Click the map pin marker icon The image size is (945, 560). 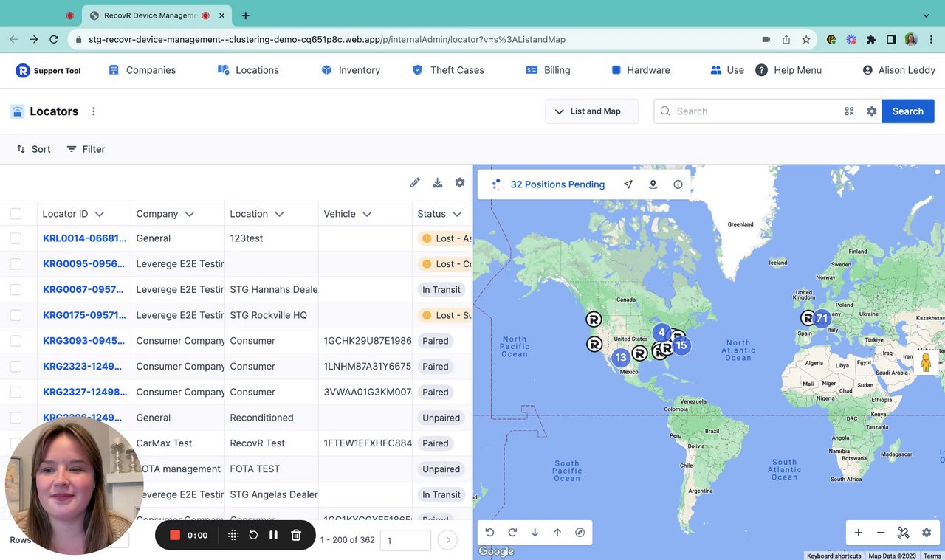tap(653, 184)
